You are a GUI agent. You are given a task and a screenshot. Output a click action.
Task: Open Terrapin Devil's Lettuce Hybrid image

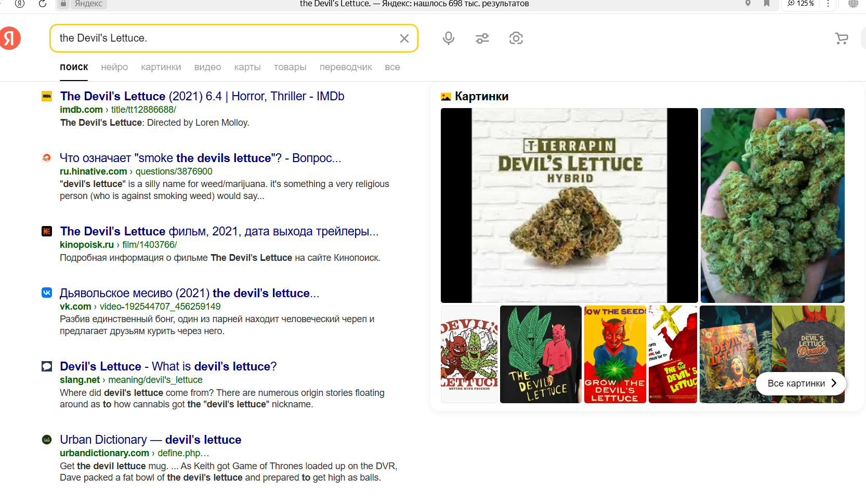pyautogui.click(x=569, y=205)
